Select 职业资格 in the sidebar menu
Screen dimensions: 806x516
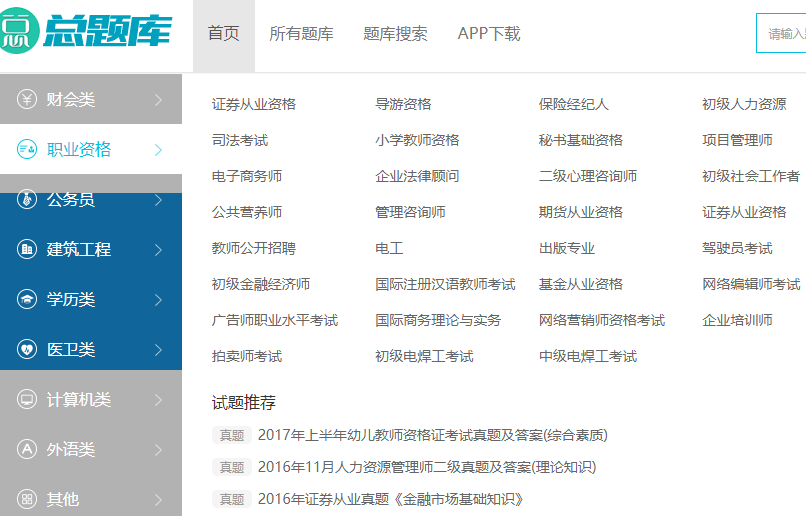click(x=91, y=150)
